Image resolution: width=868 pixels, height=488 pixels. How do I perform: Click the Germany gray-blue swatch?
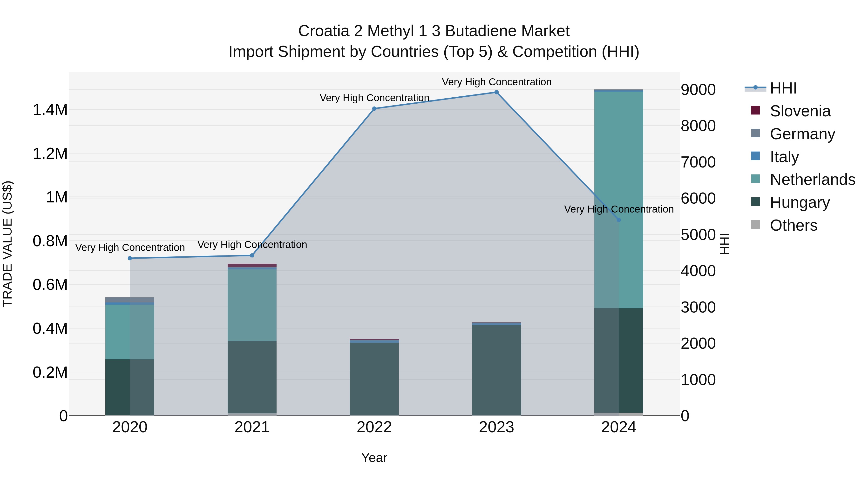[755, 133]
